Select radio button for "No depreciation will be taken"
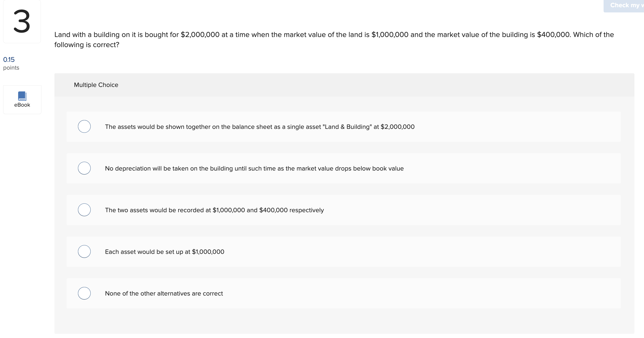Image resolution: width=644 pixels, height=338 pixels. (x=84, y=168)
